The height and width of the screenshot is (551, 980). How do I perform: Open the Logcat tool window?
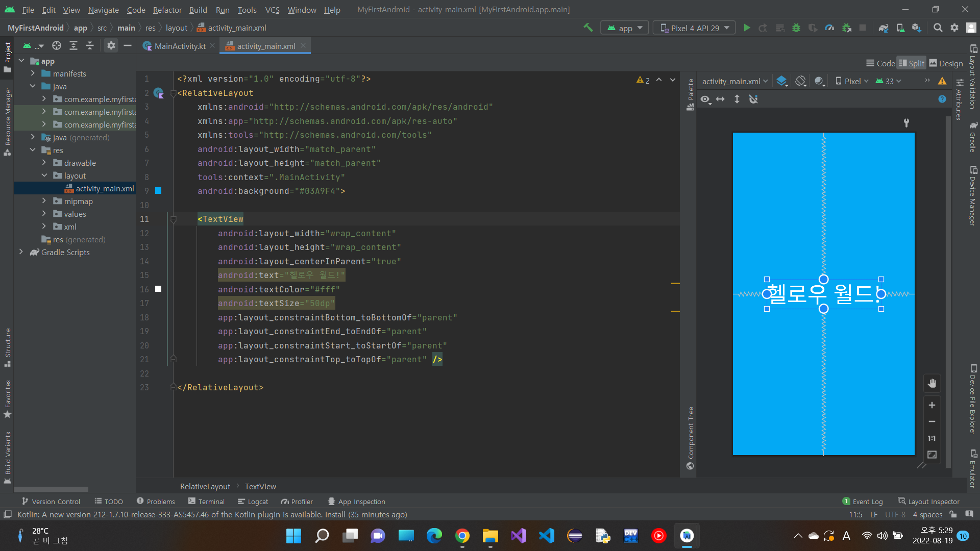(253, 502)
